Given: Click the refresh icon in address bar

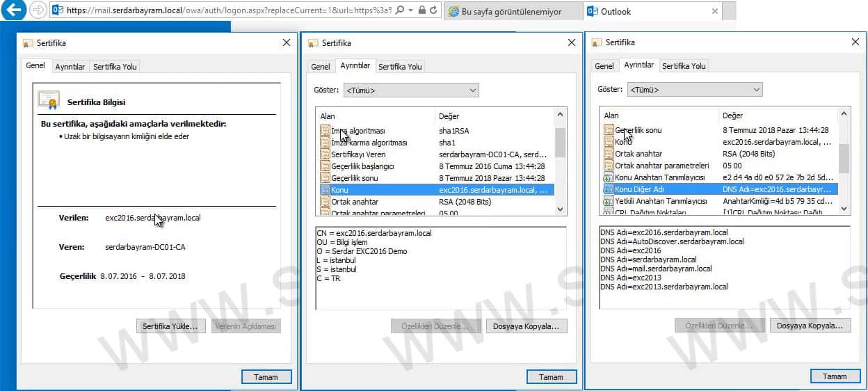Looking at the screenshot, I should (434, 10).
